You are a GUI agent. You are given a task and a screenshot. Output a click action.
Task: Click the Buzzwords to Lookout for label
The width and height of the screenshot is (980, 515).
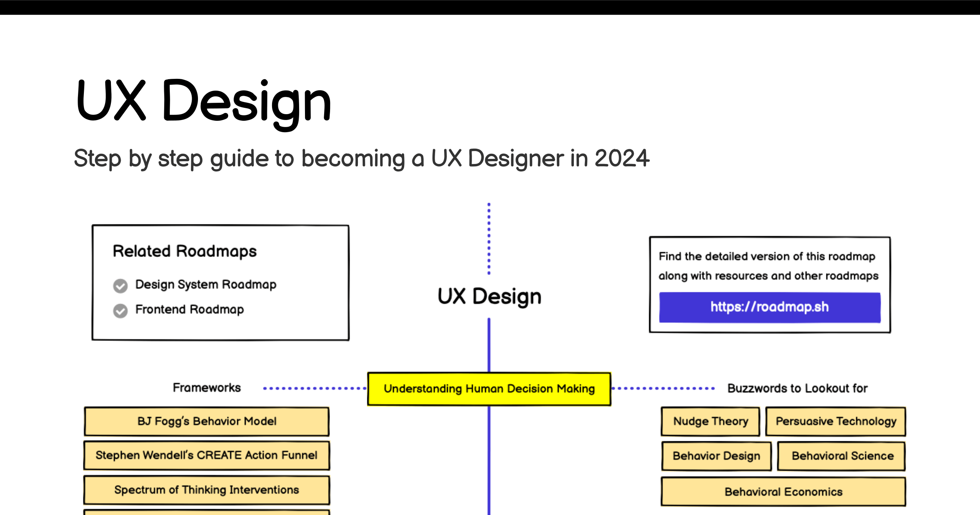(x=797, y=388)
